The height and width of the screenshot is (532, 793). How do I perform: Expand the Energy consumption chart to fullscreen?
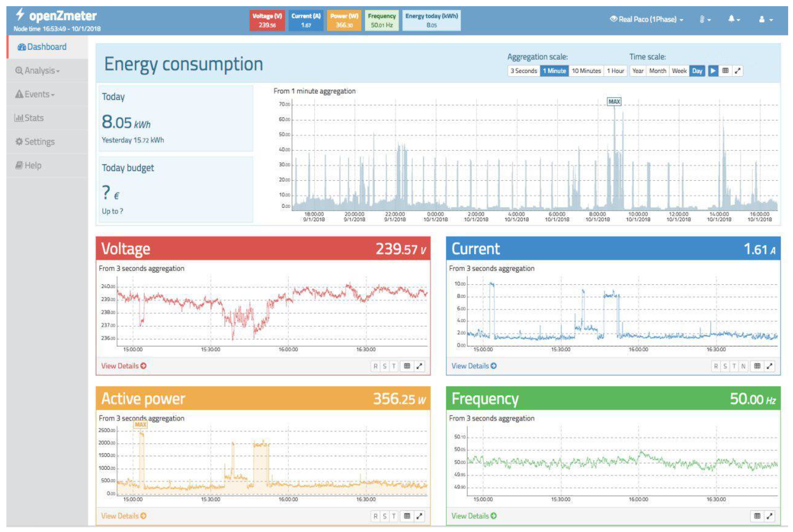point(737,71)
